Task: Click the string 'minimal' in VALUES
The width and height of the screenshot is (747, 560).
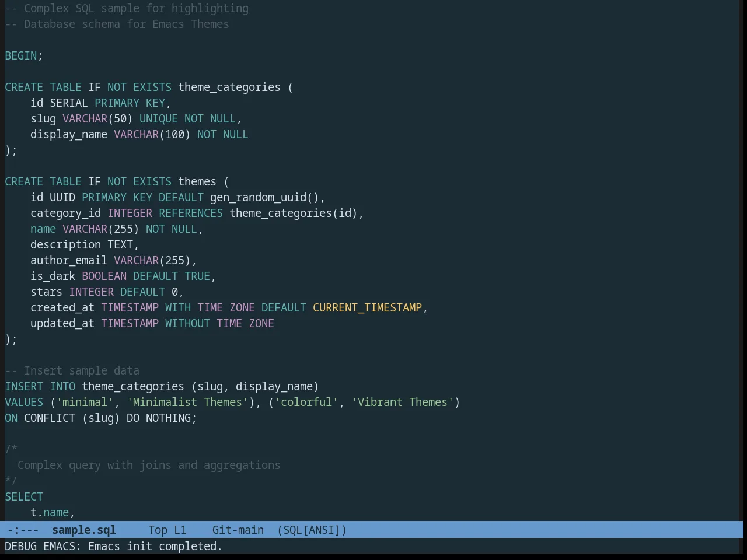Action: click(85, 402)
